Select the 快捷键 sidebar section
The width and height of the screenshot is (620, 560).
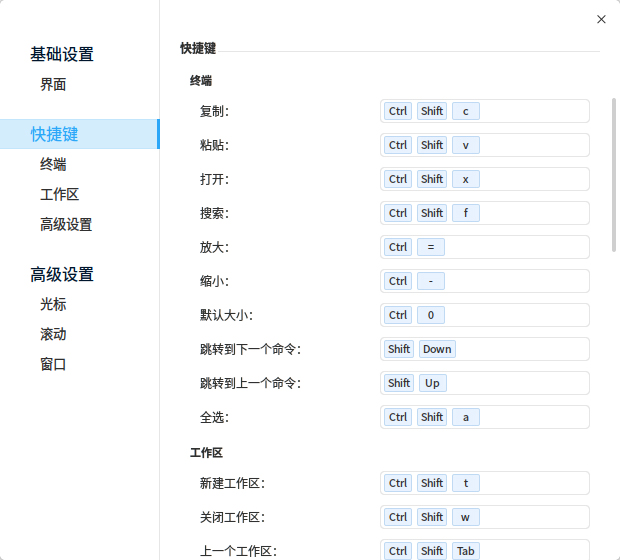(x=55, y=134)
